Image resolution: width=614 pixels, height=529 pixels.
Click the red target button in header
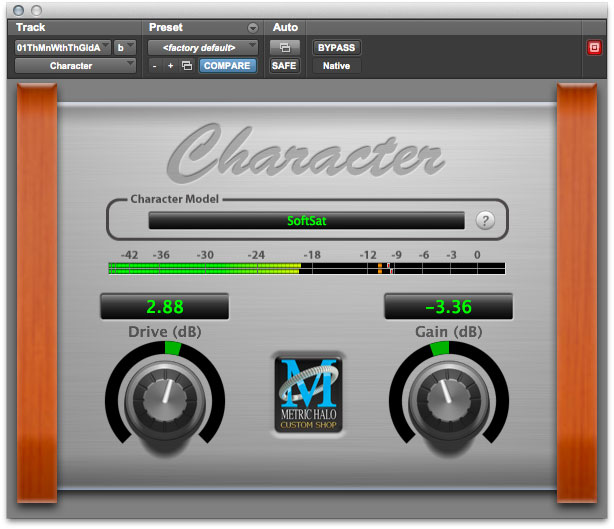click(594, 47)
